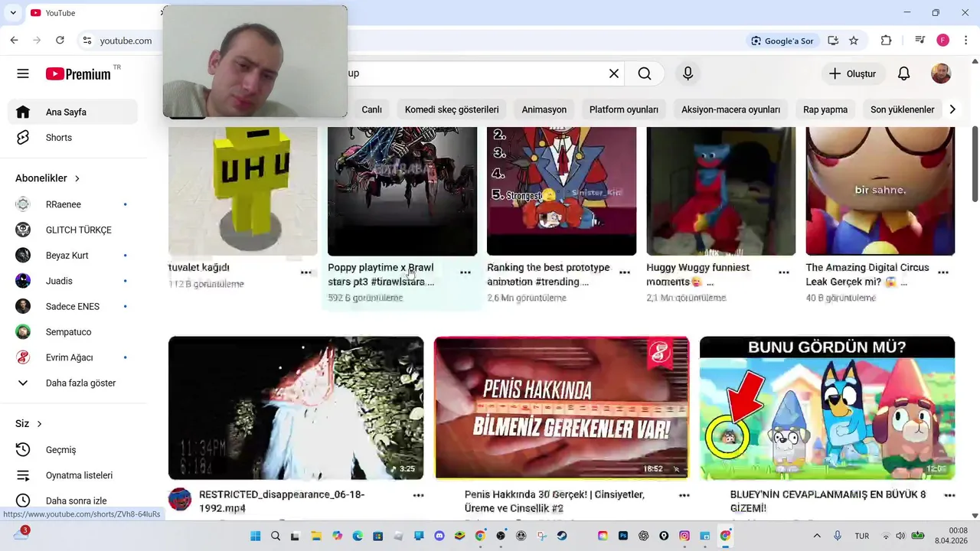The height and width of the screenshot is (551, 980).
Task: Go to Ana Sayfa in the sidebar
Action: (73, 112)
